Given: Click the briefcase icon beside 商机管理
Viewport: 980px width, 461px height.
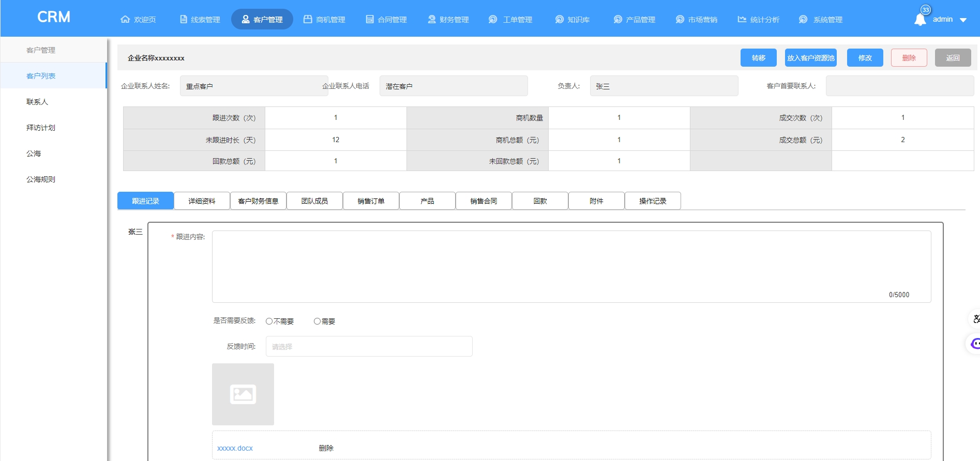Looking at the screenshot, I should point(308,19).
